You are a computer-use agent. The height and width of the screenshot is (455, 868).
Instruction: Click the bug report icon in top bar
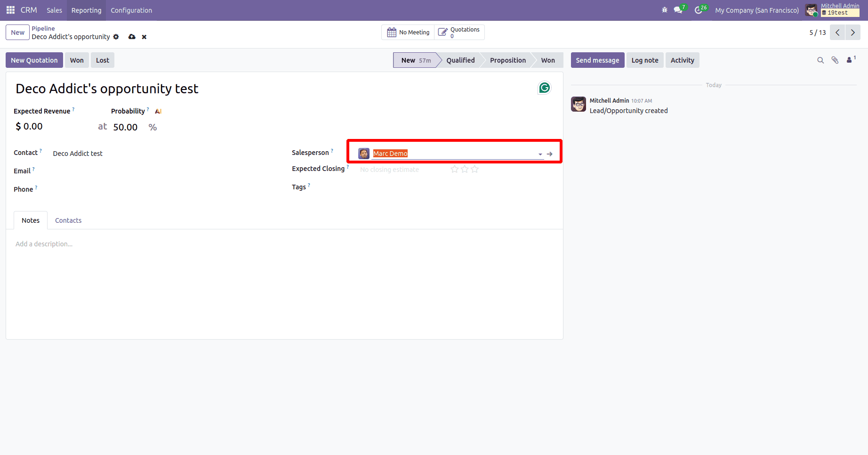(x=664, y=9)
